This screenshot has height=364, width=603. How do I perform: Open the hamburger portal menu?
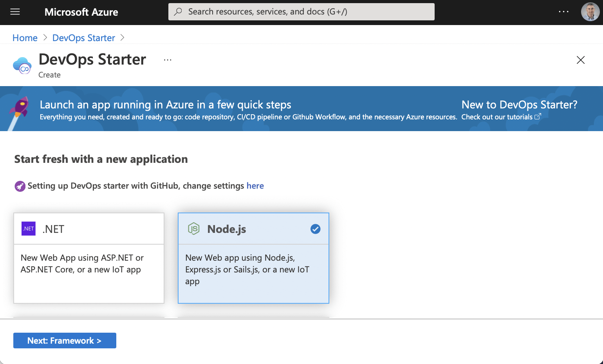(x=15, y=12)
